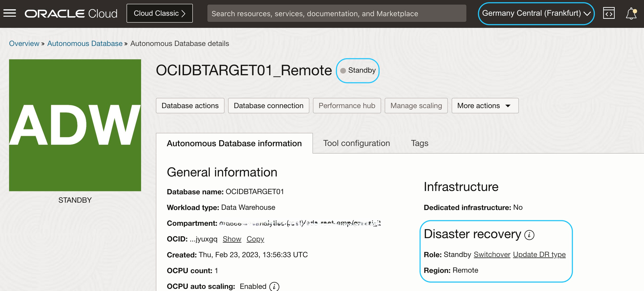Screen dimensions: 644x291
Task: Go to Overview breadcrumb
Action: click(24, 44)
